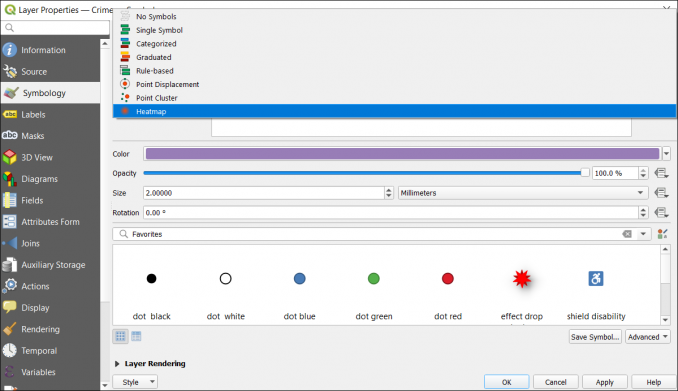Go to Attributes Form settings

(50, 222)
